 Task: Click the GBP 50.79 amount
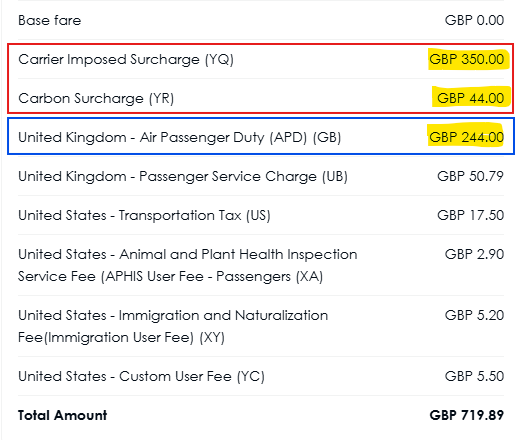click(x=471, y=176)
